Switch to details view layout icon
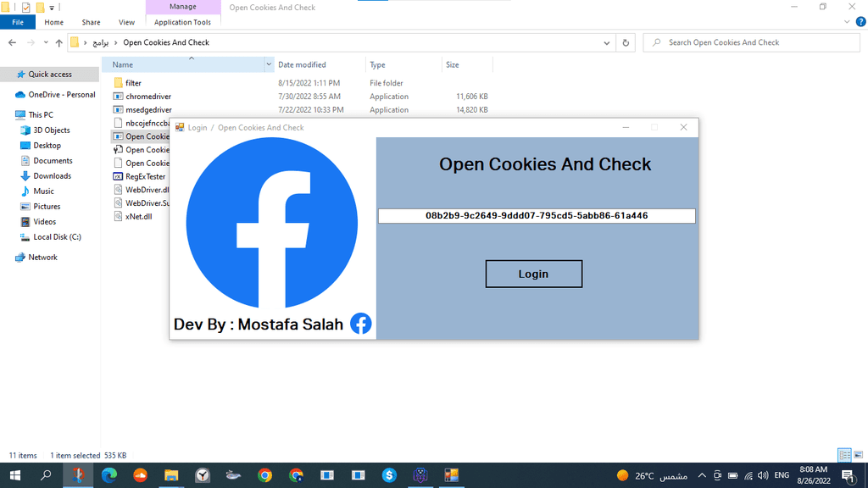The width and height of the screenshot is (868, 488). [x=844, y=455]
